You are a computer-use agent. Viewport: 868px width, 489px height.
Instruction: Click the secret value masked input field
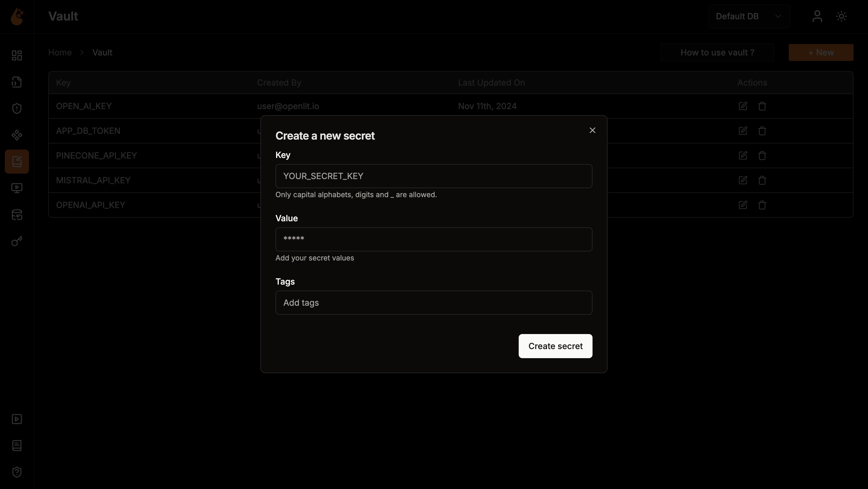[434, 239]
